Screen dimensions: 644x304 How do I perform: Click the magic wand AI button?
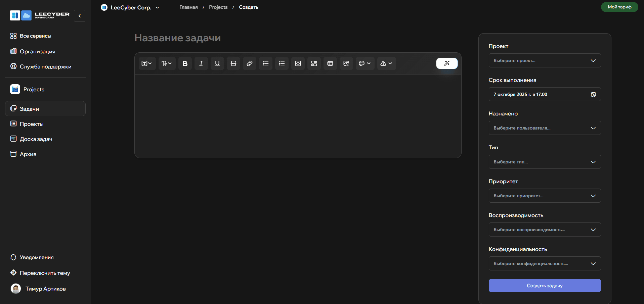click(x=446, y=63)
